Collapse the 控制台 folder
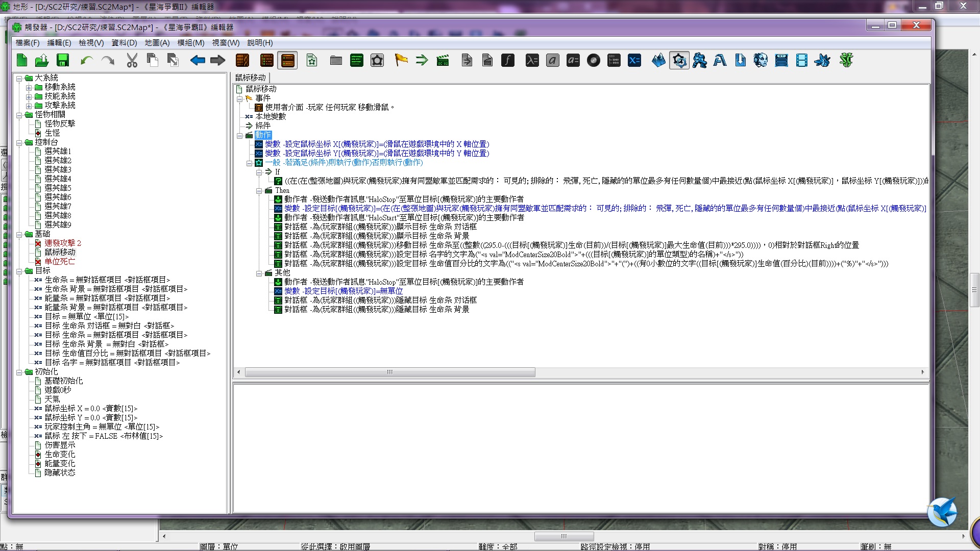 click(19, 142)
